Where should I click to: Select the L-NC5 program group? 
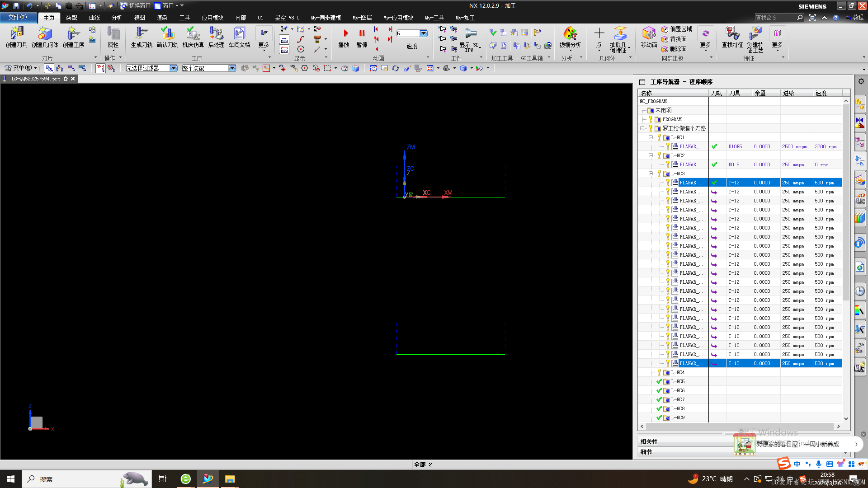(x=677, y=381)
